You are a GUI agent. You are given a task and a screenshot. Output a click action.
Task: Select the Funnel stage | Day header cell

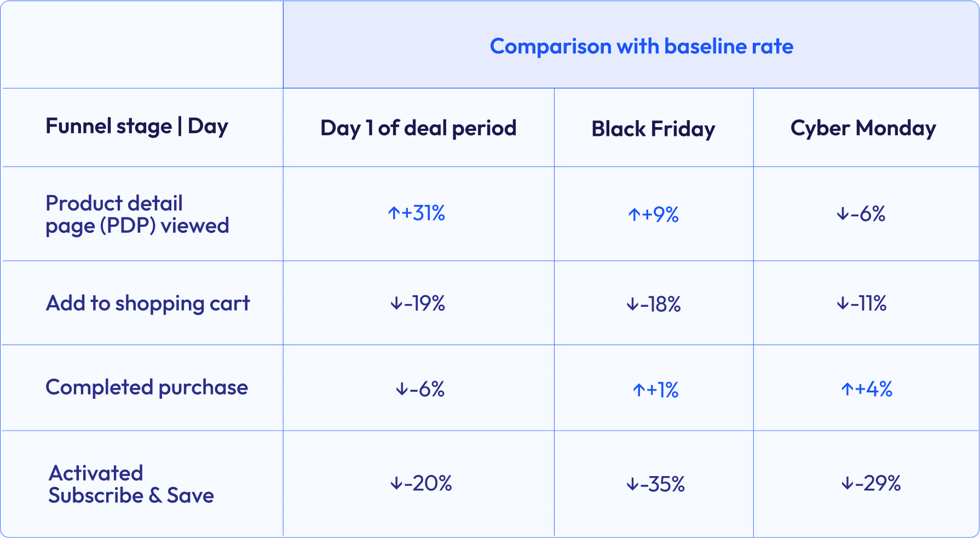(x=137, y=127)
